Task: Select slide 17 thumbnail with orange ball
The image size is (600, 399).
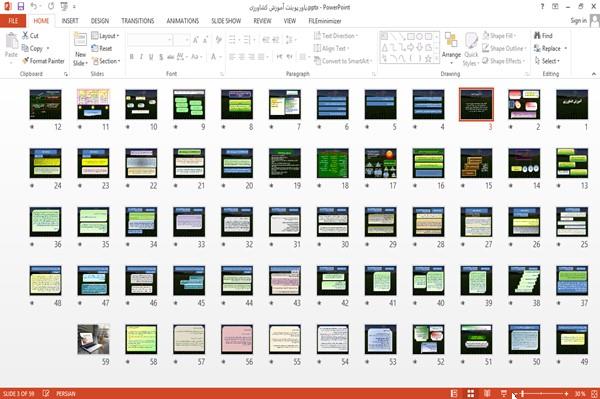Action: 380,163
